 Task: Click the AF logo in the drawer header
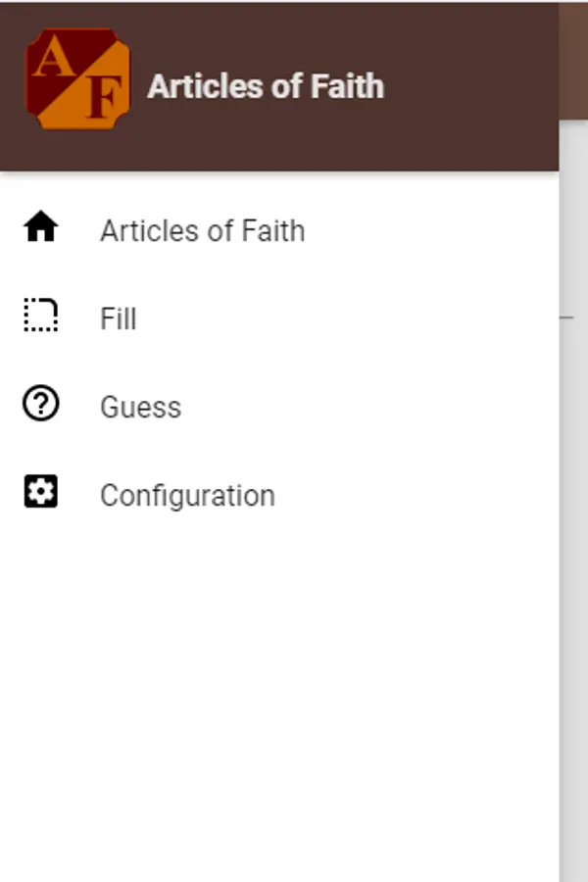(x=77, y=78)
